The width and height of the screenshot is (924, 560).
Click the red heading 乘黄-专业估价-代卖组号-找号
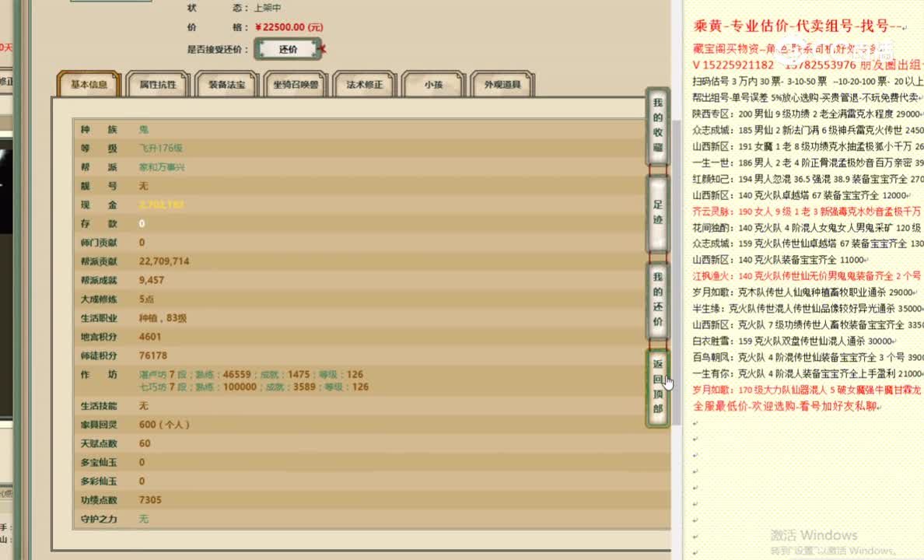pyautogui.click(x=798, y=26)
